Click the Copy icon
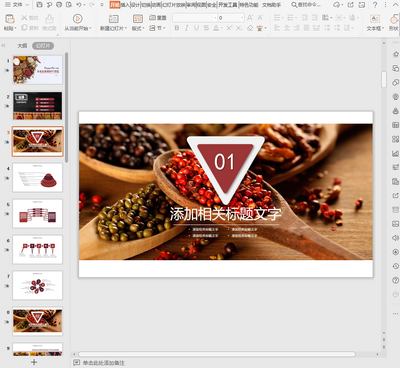400x368 pixels. [24, 28]
